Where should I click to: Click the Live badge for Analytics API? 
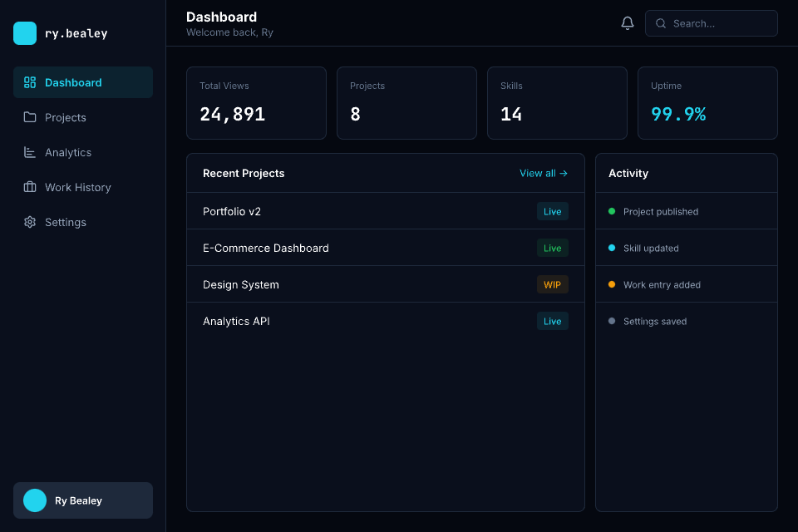(x=552, y=321)
